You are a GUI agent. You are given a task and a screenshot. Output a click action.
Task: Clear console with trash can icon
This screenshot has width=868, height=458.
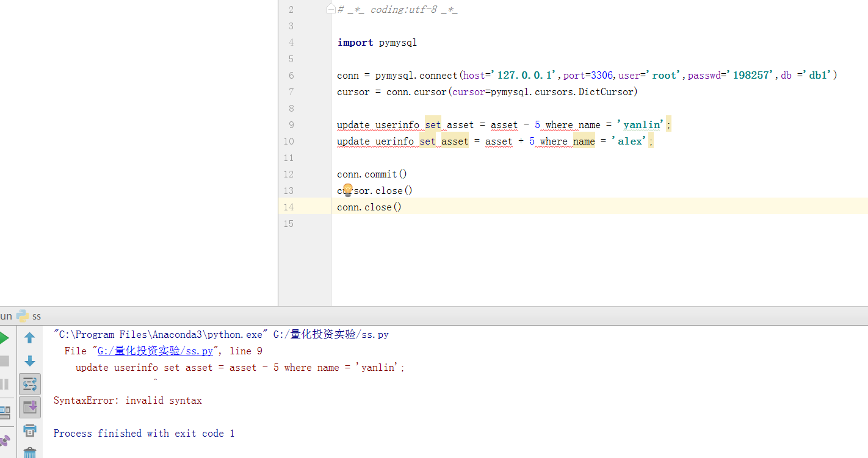coord(30,453)
